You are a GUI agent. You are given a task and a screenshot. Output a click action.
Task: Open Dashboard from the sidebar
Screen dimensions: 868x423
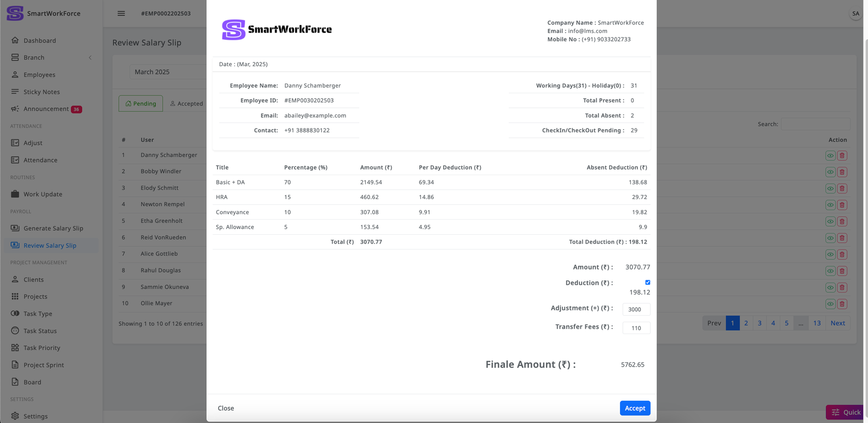tap(39, 41)
